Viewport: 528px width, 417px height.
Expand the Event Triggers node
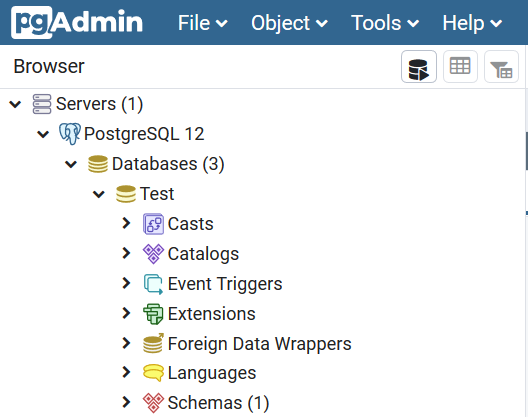click(126, 283)
